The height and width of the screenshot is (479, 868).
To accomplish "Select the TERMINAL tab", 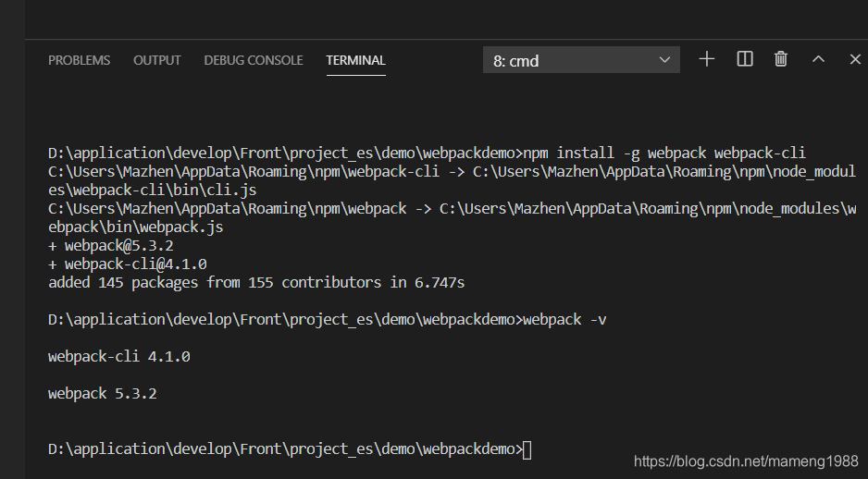I will coord(355,60).
